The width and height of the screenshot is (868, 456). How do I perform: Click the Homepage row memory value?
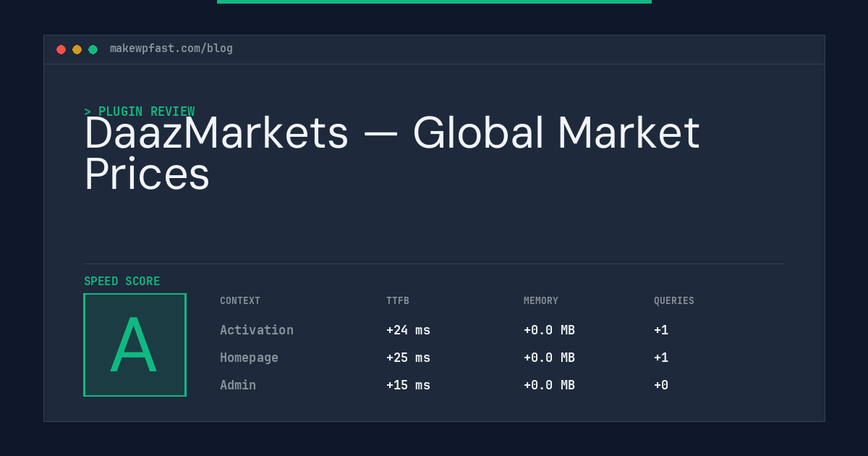pos(549,358)
